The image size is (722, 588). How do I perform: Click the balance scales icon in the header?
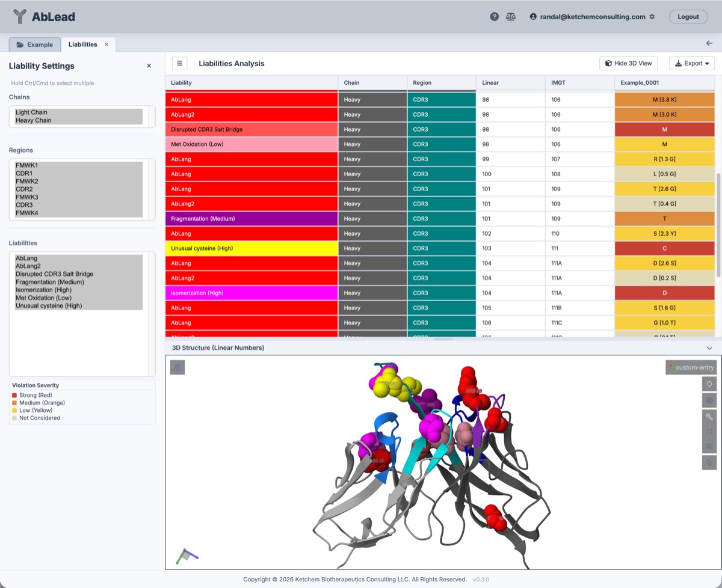coord(511,16)
